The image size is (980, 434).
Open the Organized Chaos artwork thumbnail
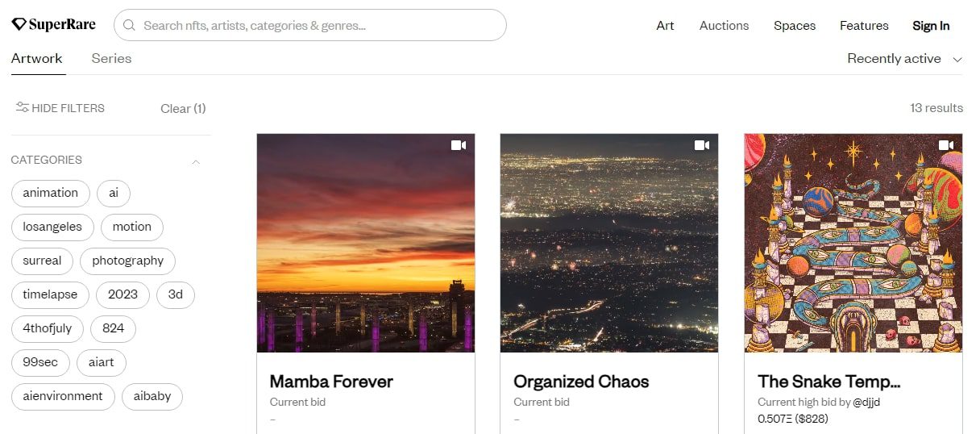[x=608, y=243]
